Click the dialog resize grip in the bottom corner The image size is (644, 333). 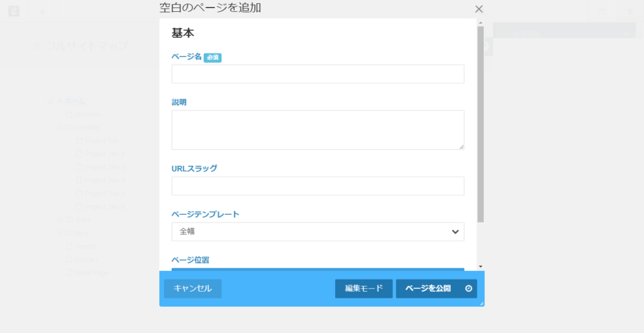pyautogui.click(x=481, y=303)
